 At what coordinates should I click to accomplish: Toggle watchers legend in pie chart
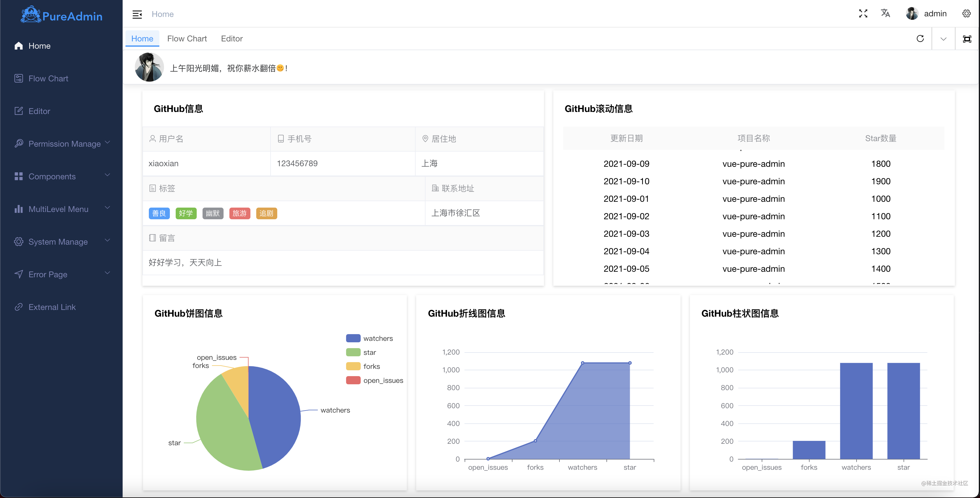tap(369, 338)
